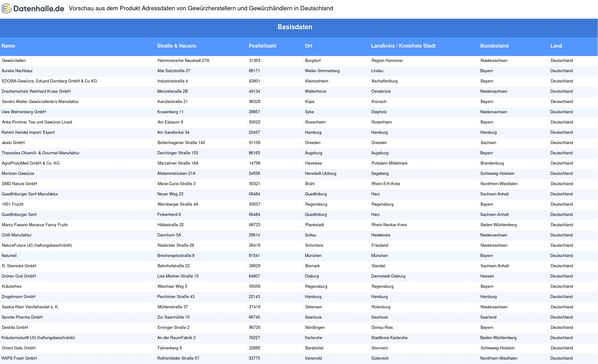Click the Ort column header

309,46
